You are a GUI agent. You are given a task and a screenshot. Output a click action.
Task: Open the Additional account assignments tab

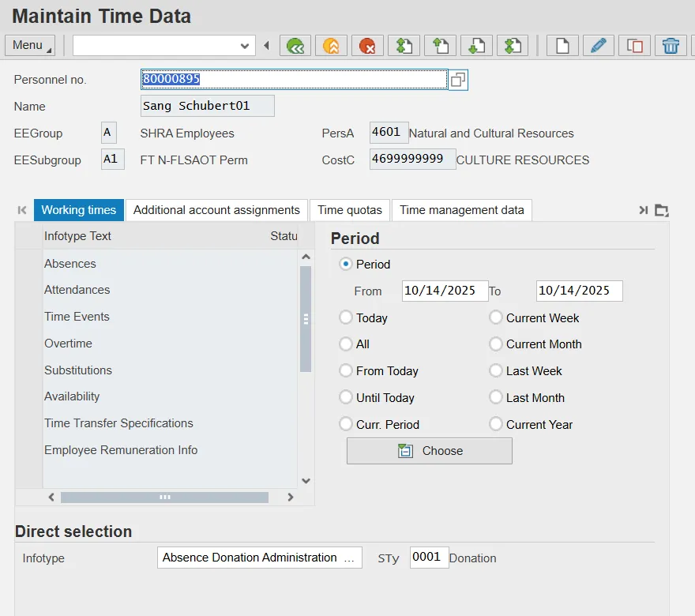tap(216, 210)
